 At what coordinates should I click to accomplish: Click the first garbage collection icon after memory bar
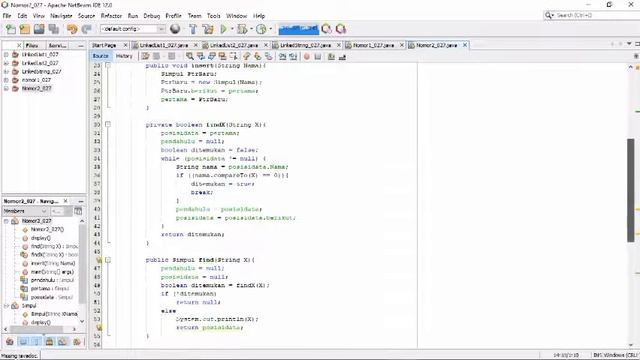(x=327, y=29)
